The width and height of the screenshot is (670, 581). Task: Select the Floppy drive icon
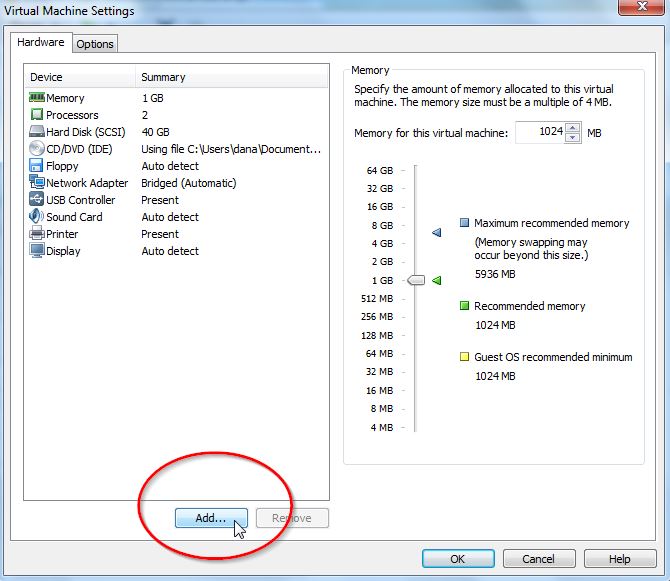pos(36,165)
